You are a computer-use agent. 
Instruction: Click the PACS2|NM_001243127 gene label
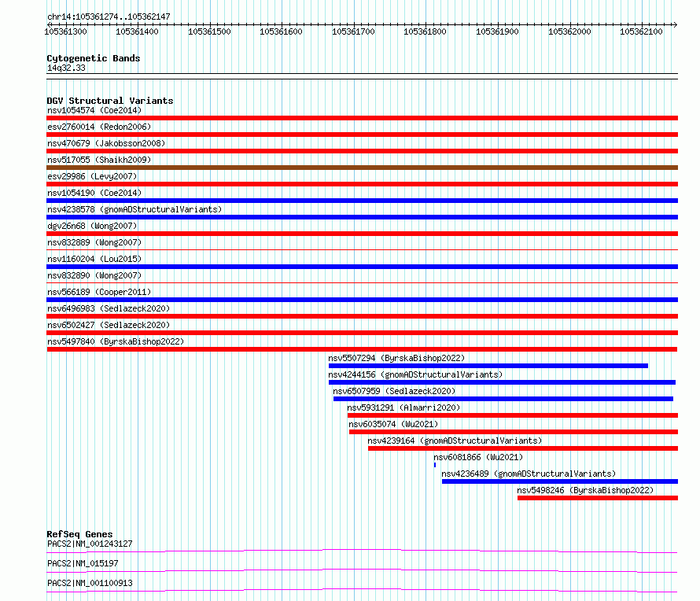[x=90, y=544]
